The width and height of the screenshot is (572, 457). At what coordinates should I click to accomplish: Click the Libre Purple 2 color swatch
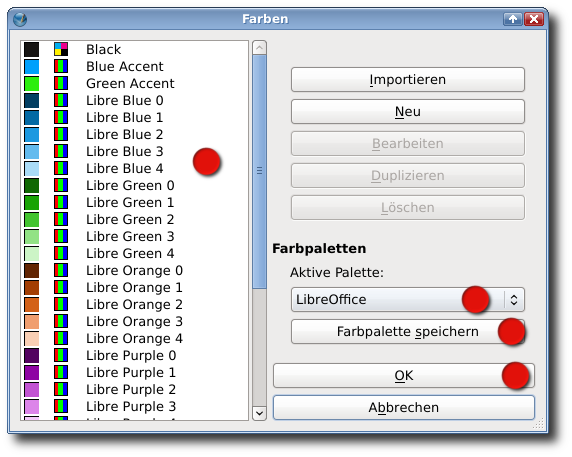point(32,389)
